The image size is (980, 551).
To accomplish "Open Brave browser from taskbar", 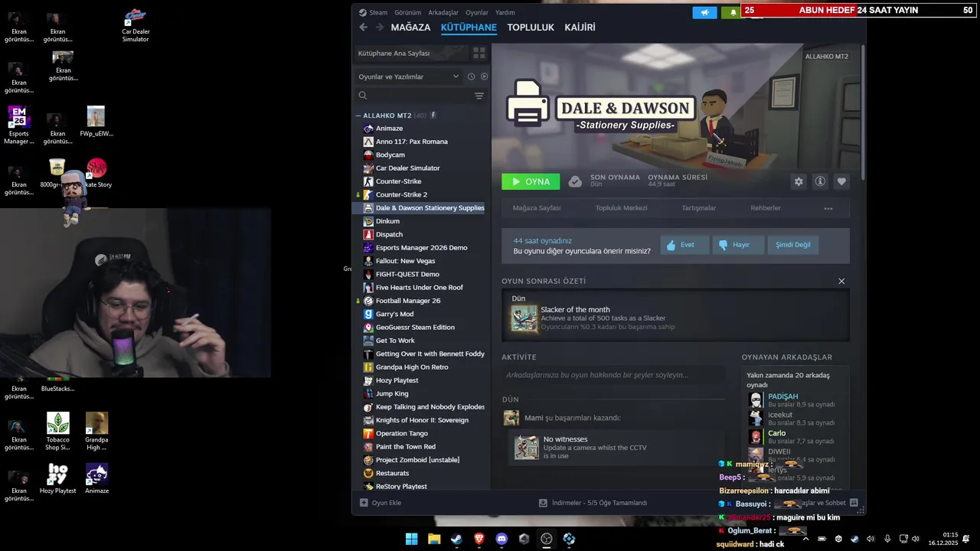I will pos(479,539).
